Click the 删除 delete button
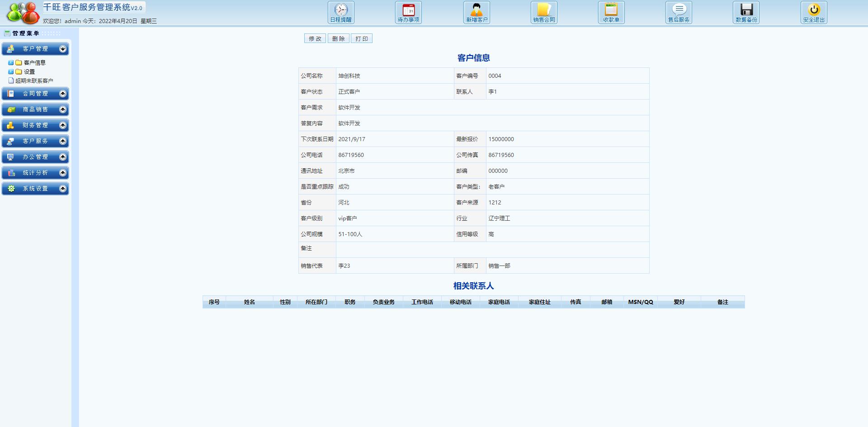This screenshot has width=868, height=427. coord(338,38)
